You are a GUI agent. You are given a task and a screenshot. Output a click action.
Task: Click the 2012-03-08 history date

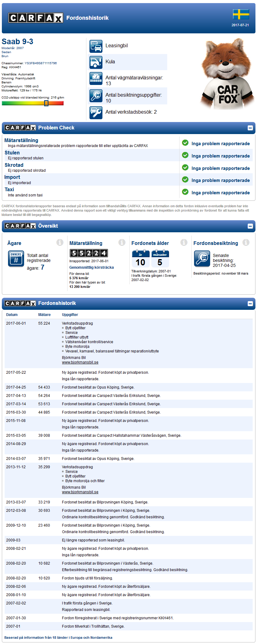(x=16, y=511)
